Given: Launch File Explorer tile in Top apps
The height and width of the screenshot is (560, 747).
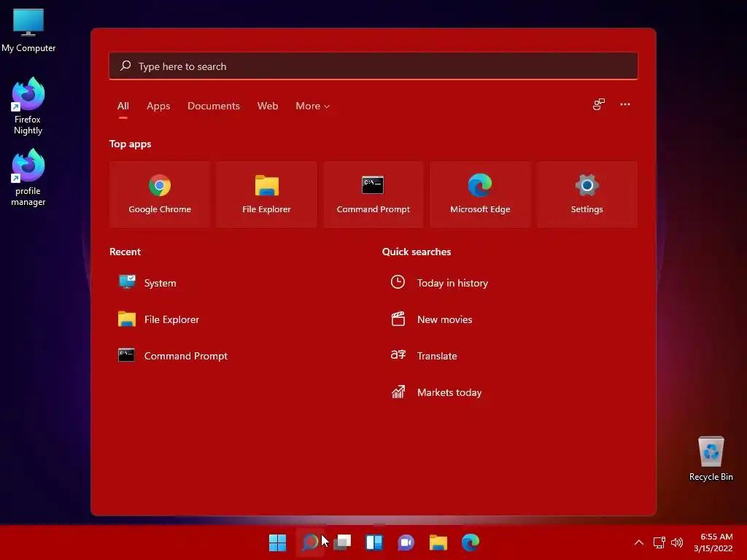Looking at the screenshot, I should tap(266, 194).
